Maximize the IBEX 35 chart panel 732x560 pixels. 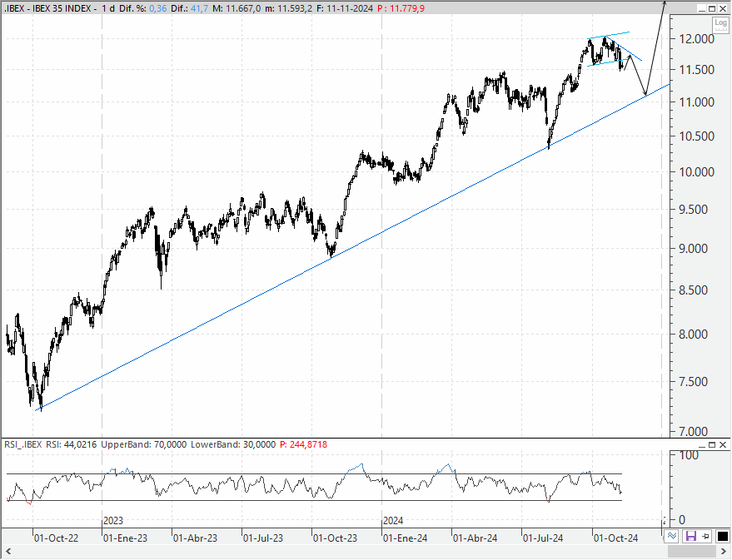coord(712,8)
